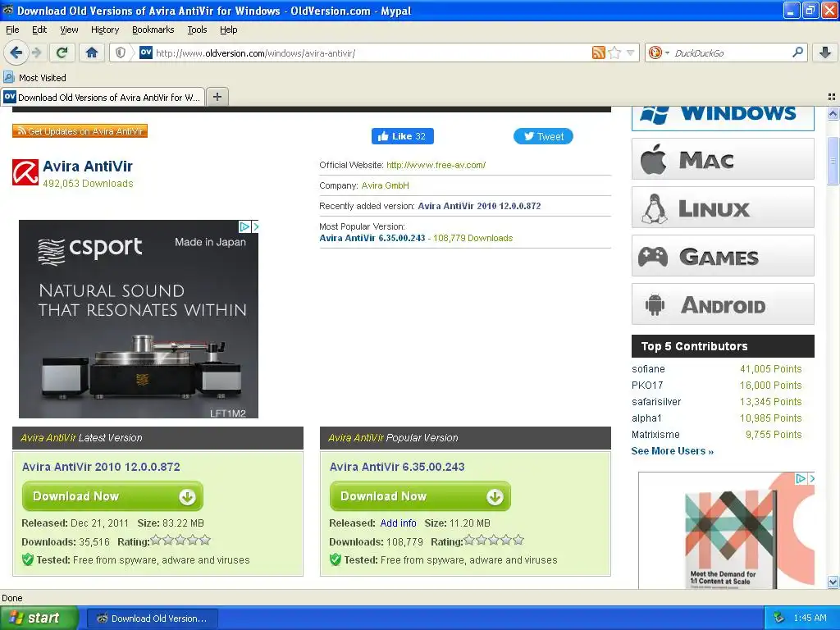Subscribe via RSS feed icon in address bar

[598, 52]
